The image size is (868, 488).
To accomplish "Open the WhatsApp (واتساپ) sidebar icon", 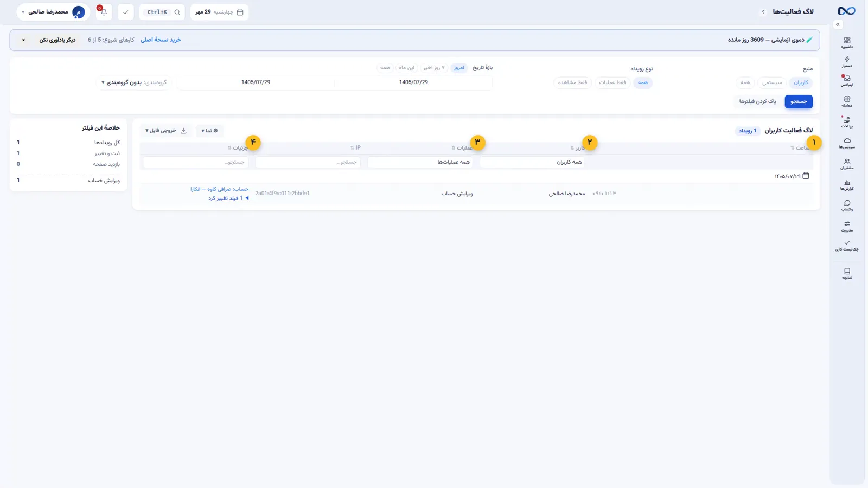I will pos(847,206).
